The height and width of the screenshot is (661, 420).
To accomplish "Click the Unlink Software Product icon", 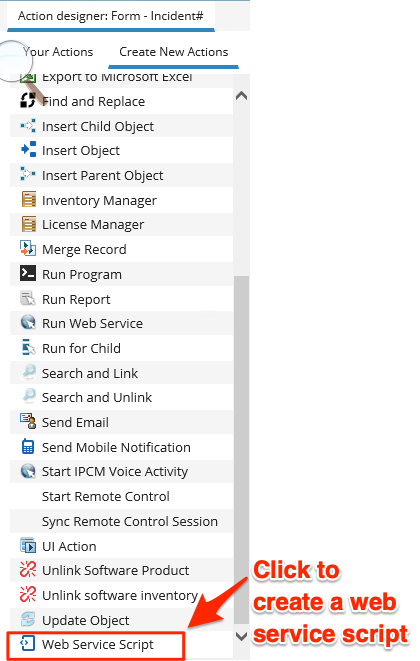I will tap(28, 570).
